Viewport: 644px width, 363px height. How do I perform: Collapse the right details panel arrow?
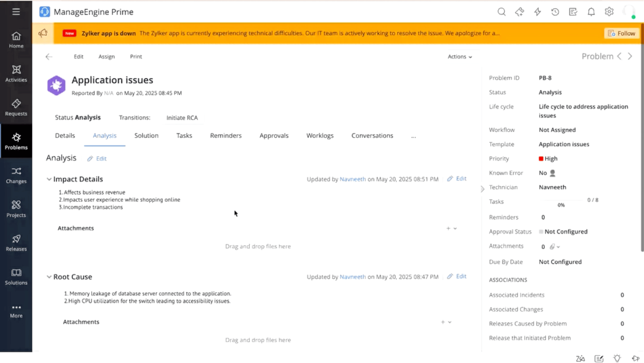coord(482,189)
